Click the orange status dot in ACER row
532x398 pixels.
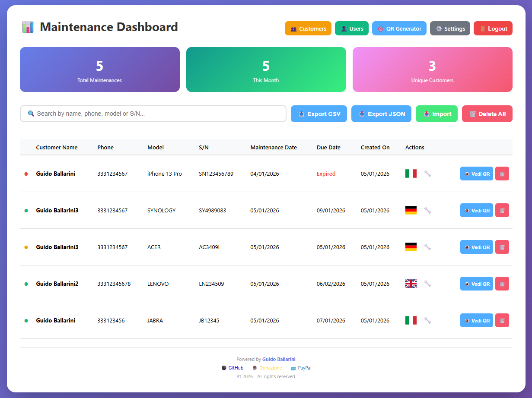point(26,247)
